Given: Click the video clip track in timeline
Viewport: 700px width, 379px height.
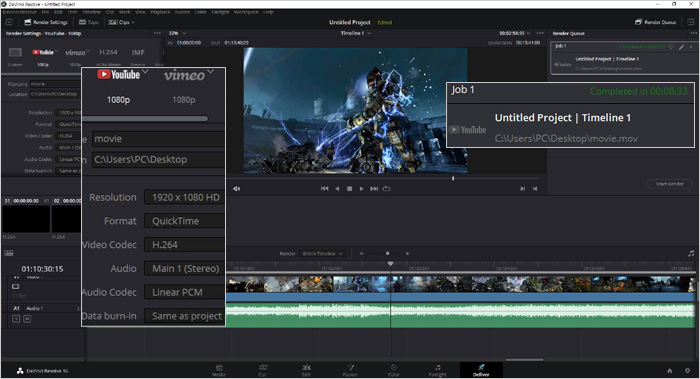Looking at the screenshot, I should coord(461,289).
